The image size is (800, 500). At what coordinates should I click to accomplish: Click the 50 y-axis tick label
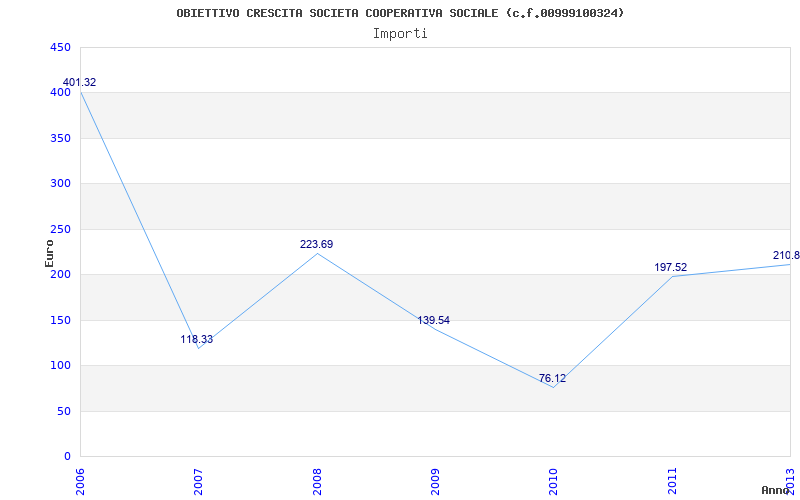[64, 411]
